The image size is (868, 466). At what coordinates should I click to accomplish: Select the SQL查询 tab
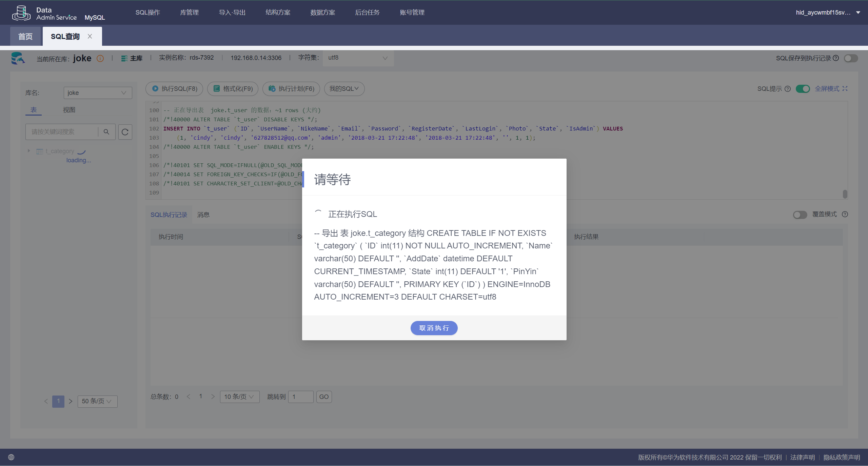coord(65,36)
